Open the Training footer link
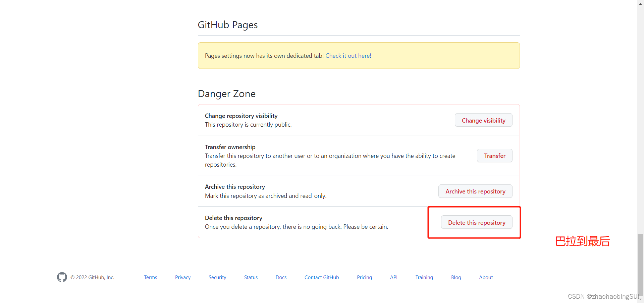This screenshot has height=303, width=644. (424, 277)
